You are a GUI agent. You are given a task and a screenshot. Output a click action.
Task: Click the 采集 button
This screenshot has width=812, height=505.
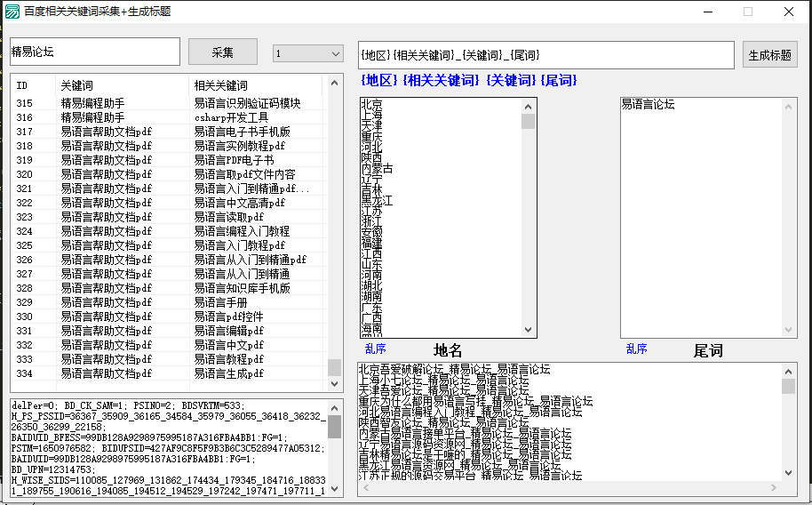pos(223,52)
